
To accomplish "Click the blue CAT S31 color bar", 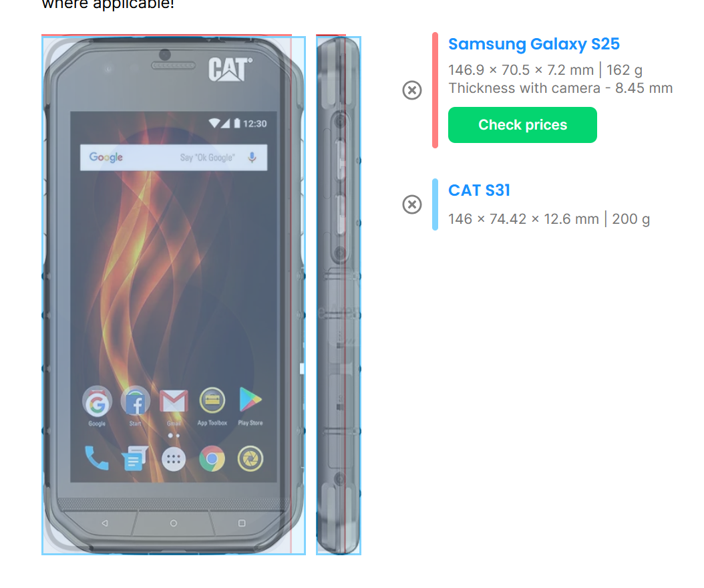I will pos(435,204).
